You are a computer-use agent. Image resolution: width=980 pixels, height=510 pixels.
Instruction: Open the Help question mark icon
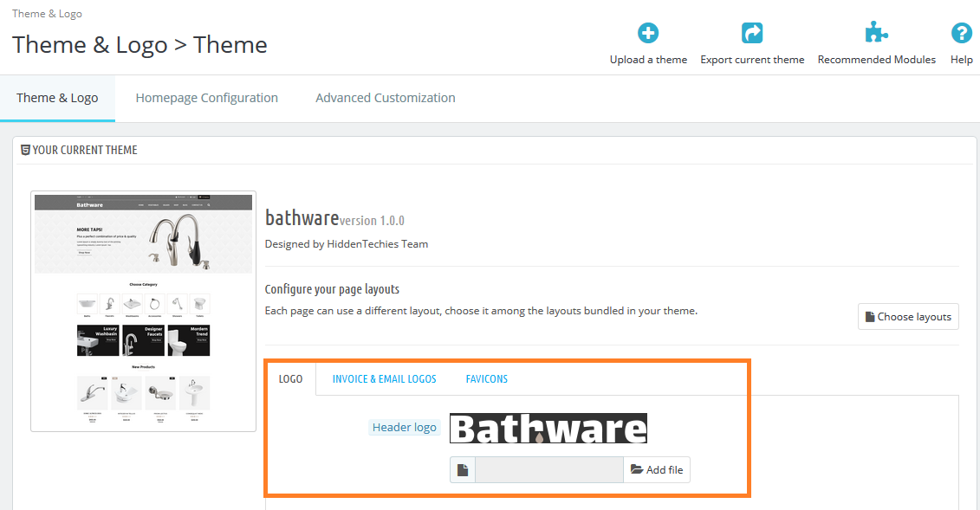(x=961, y=34)
